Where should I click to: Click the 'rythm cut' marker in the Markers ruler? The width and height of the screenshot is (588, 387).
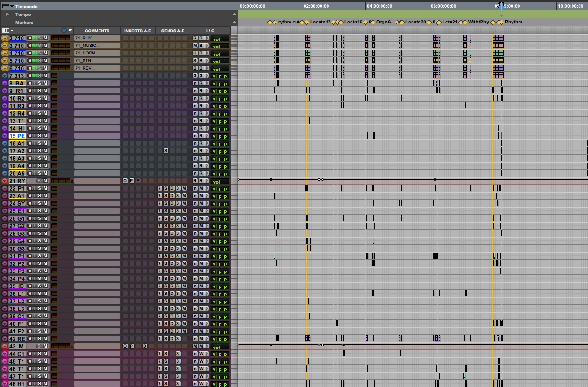pos(288,22)
